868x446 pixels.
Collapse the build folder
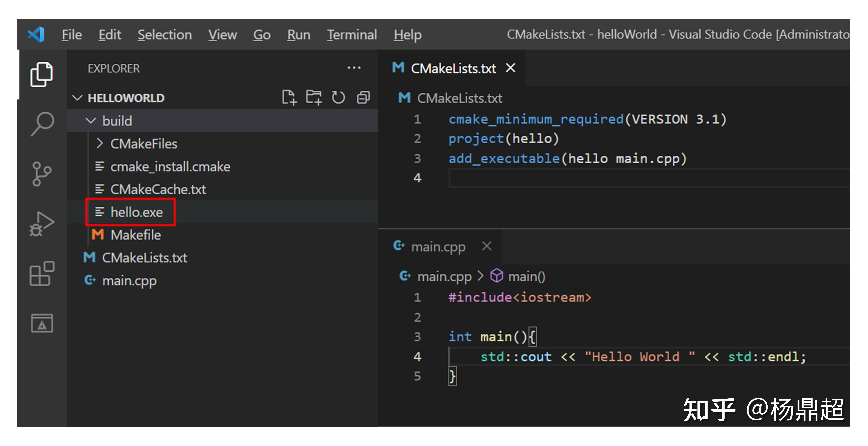pos(91,121)
